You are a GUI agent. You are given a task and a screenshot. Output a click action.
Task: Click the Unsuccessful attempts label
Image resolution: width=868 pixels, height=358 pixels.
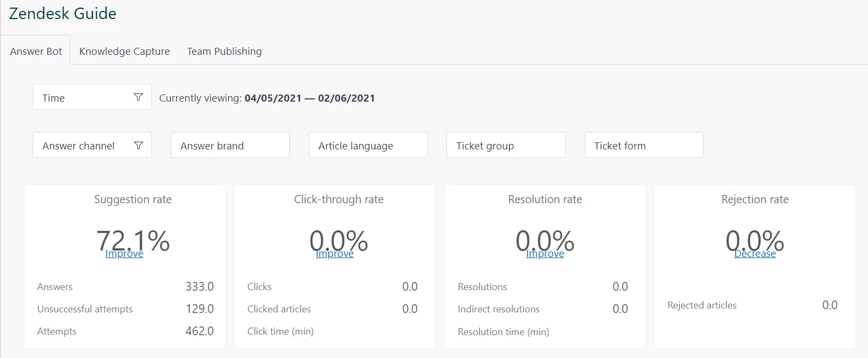tap(85, 309)
